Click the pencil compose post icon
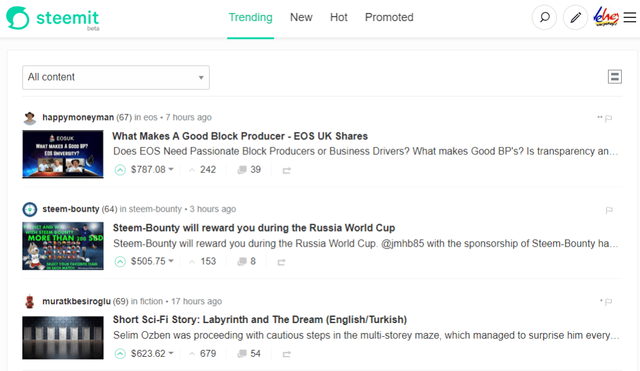The height and width of the screenshot is (371, 640). [x=576, y=18]
